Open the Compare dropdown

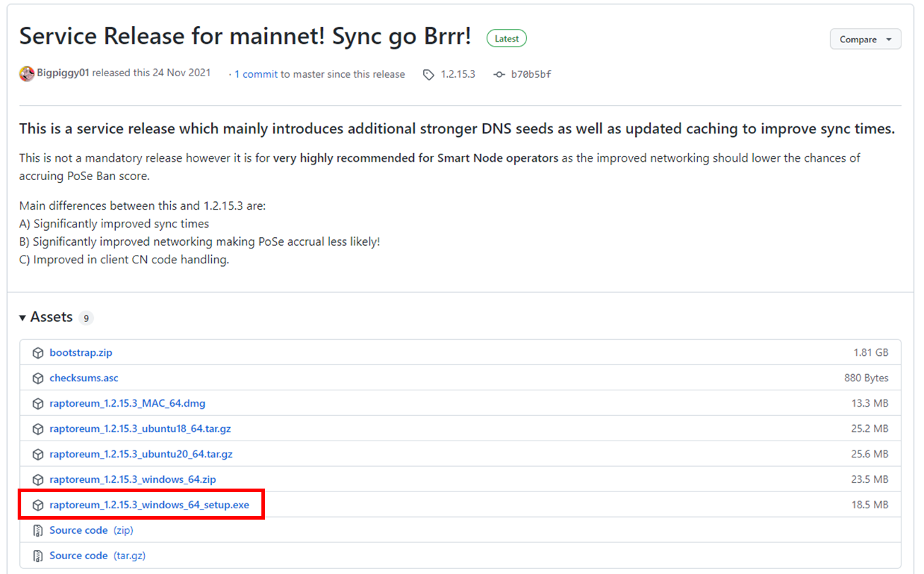(865, 40)
